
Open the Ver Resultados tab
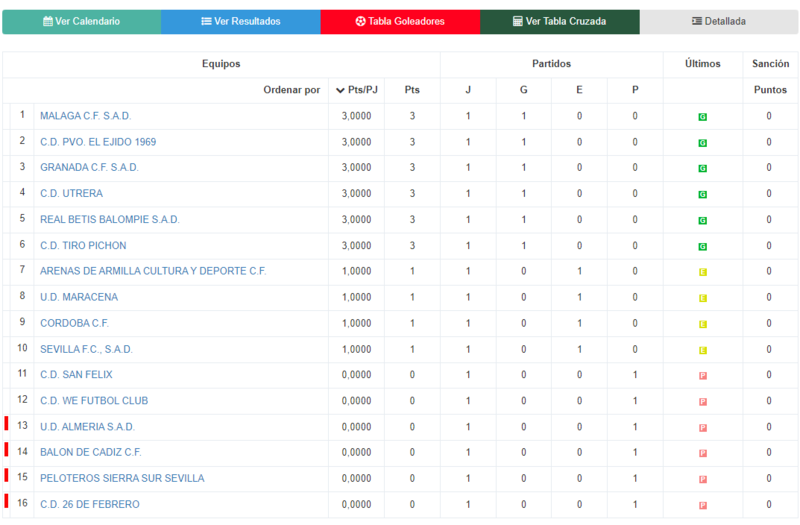(241, 22)
